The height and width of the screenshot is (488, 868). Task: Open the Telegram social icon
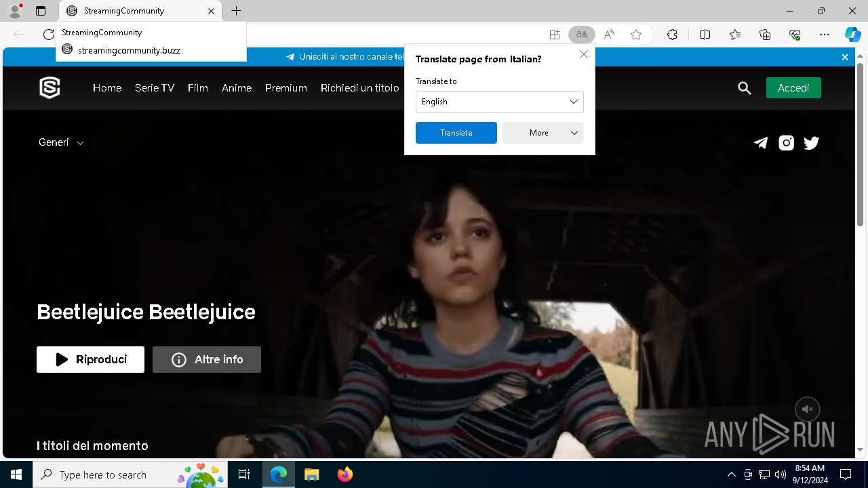point(761,142)
